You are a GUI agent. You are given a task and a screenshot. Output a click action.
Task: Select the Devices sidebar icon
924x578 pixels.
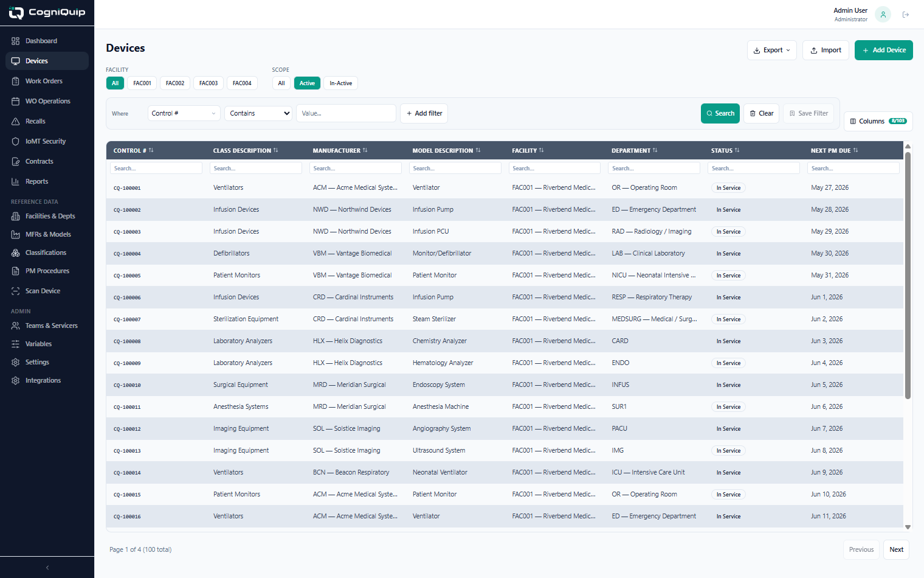(16, 61)
